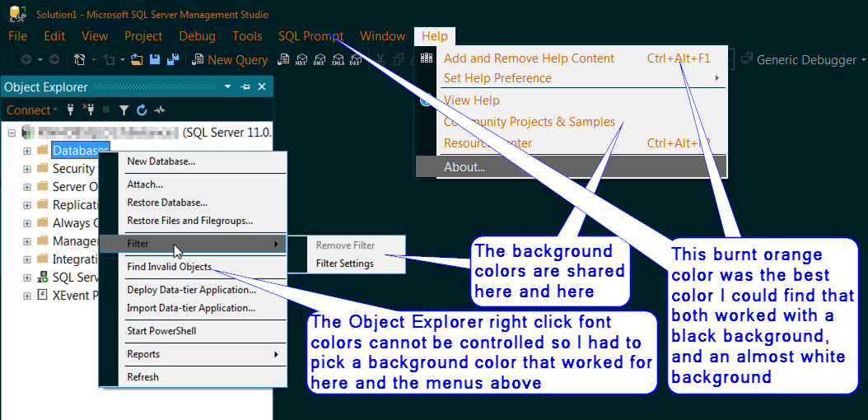Expand the Integration Services folder node
Viewport: 868px width, 420px height.
26,259
